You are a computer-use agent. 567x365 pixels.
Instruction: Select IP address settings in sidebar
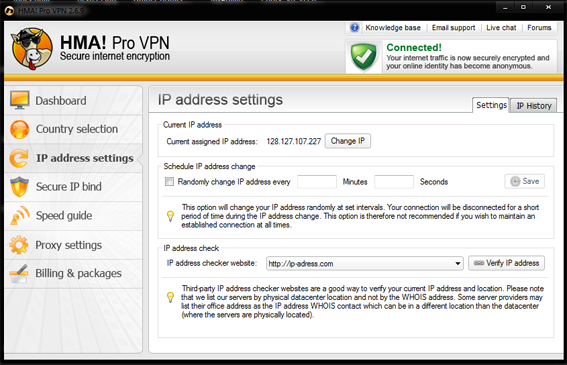click(74, 158)
